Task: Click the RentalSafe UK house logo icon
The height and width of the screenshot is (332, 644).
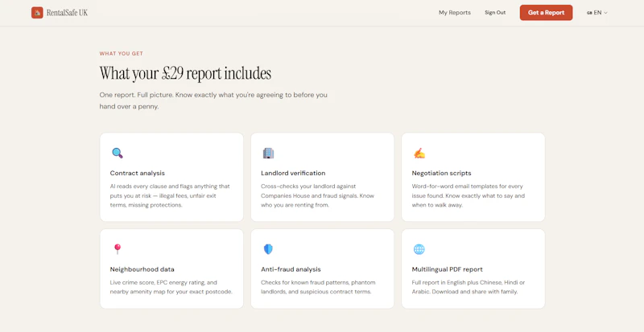Action: (x=37, y=13)
